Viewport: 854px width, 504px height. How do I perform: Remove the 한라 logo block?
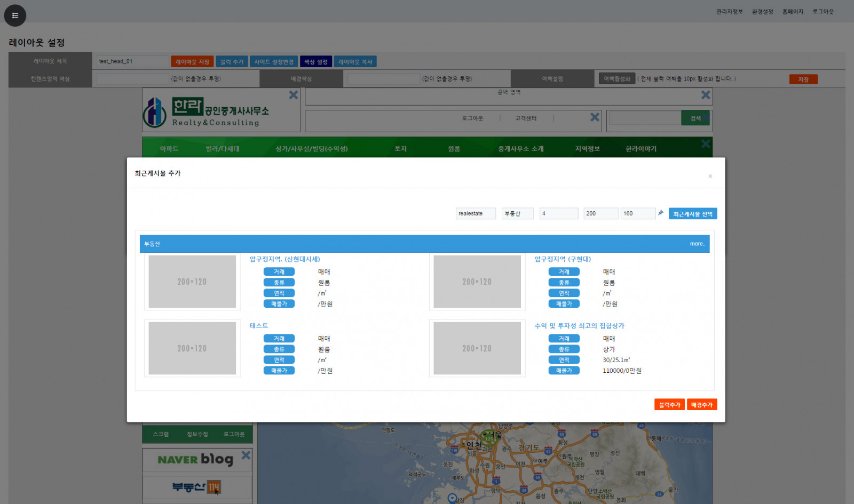pos(293,95)
